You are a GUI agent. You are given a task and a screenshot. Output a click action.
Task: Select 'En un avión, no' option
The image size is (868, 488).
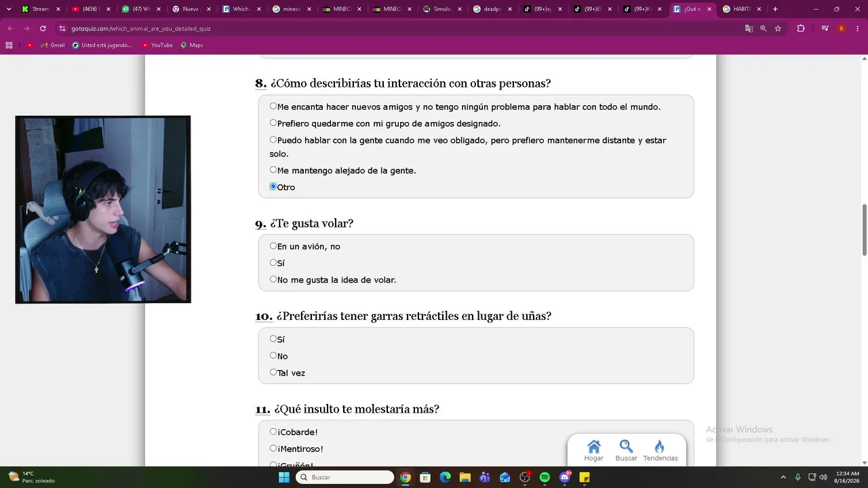tap(273, 246)
